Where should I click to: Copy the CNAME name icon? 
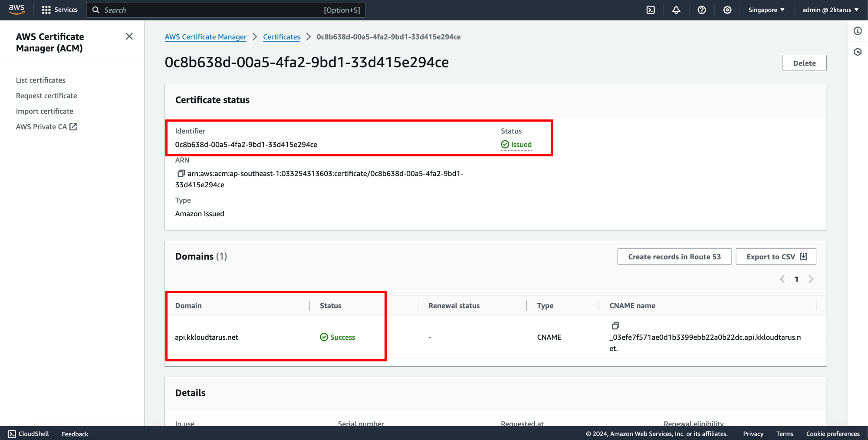[x=615, y=326]
